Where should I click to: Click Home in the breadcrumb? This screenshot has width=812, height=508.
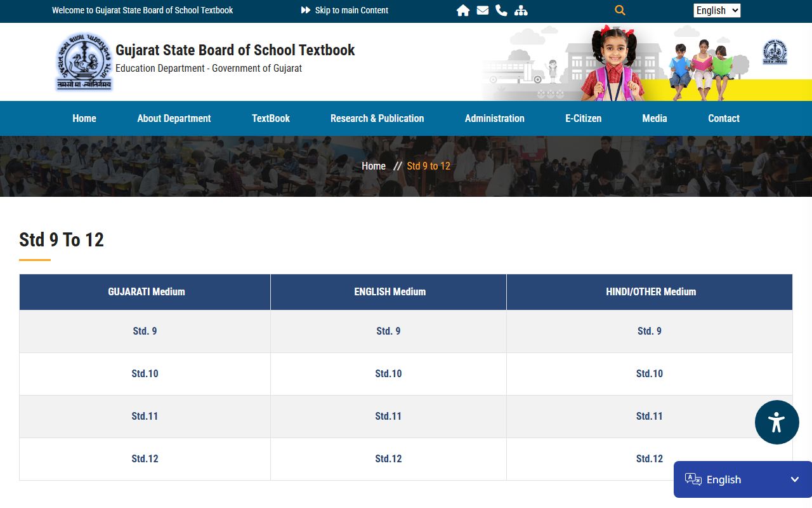tap(374, 166)
